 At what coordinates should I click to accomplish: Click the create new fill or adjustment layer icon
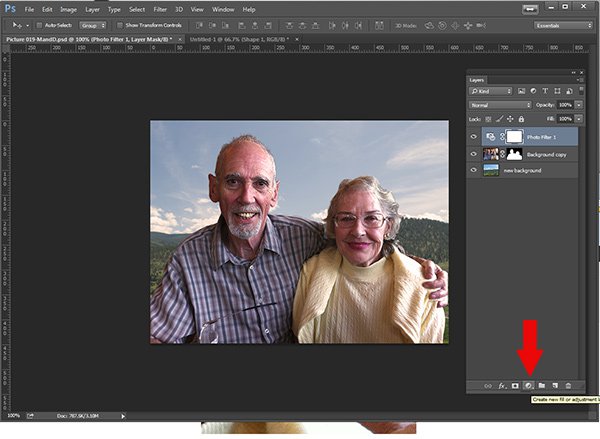(528, 385)
